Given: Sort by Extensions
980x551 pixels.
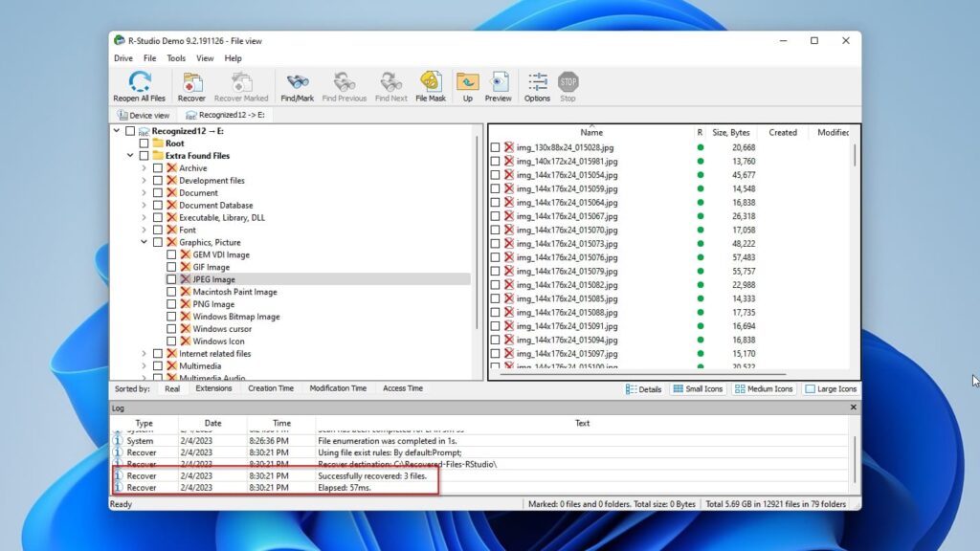Looking at the screenshot, I should [x=213, y=388].
